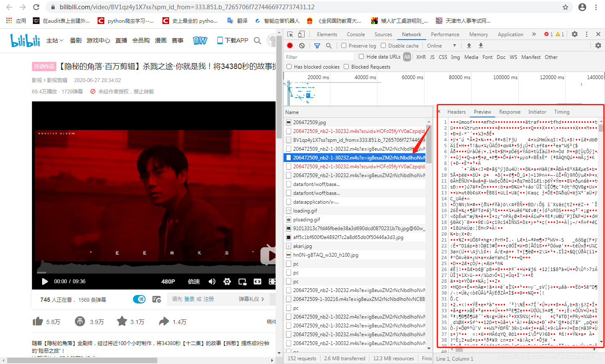Open the DevTools customize three-dot menu

click(x=586, y=34)
